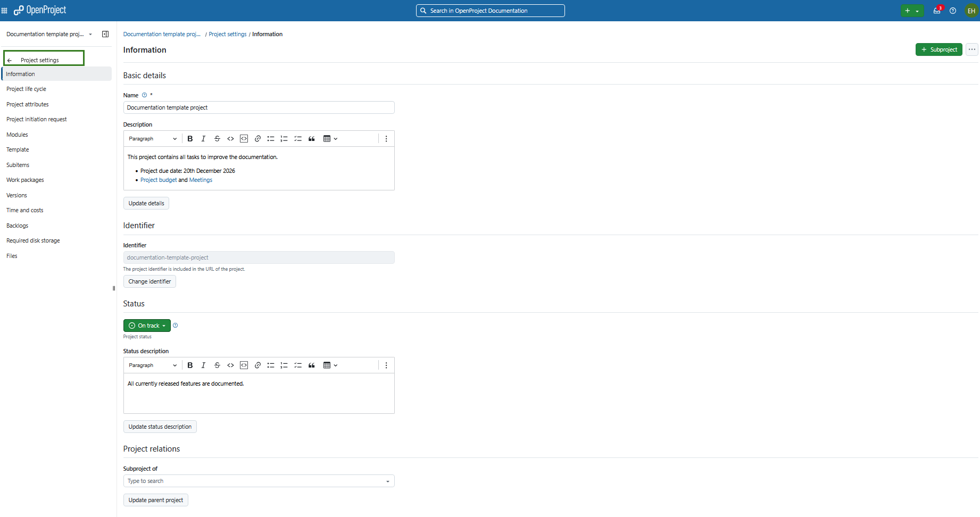Screen dimensions: 980x517
Task: Insert link in the Description editor
Action: pyautogui.click(x=258, y=139)
